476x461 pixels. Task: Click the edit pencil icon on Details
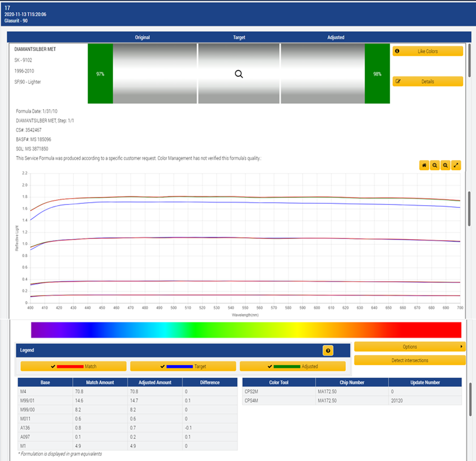pyautogui.click(x=398, y=81)
